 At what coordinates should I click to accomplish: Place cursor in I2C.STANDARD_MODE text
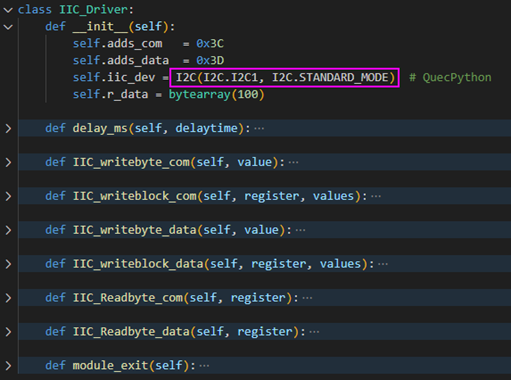tap(331, 78)
